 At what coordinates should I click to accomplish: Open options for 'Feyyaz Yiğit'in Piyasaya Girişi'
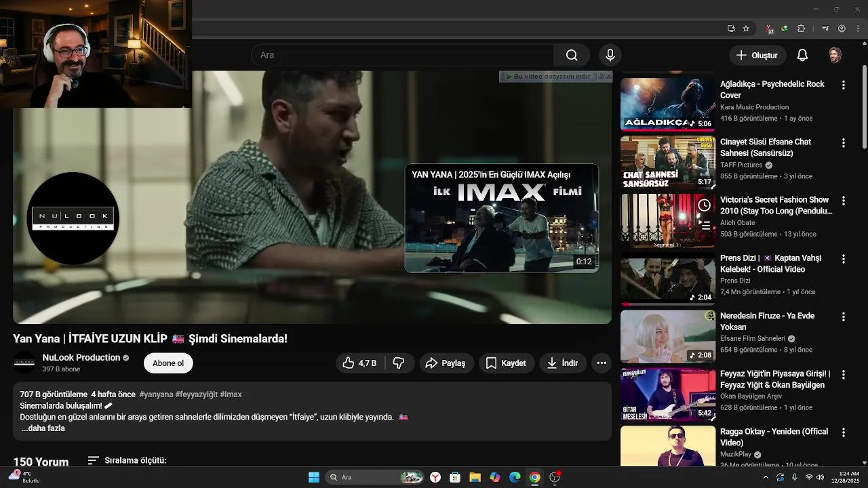844,375
